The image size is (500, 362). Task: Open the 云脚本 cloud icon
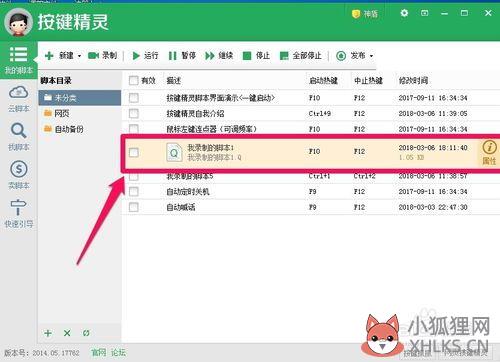click(x=18, y=93)
